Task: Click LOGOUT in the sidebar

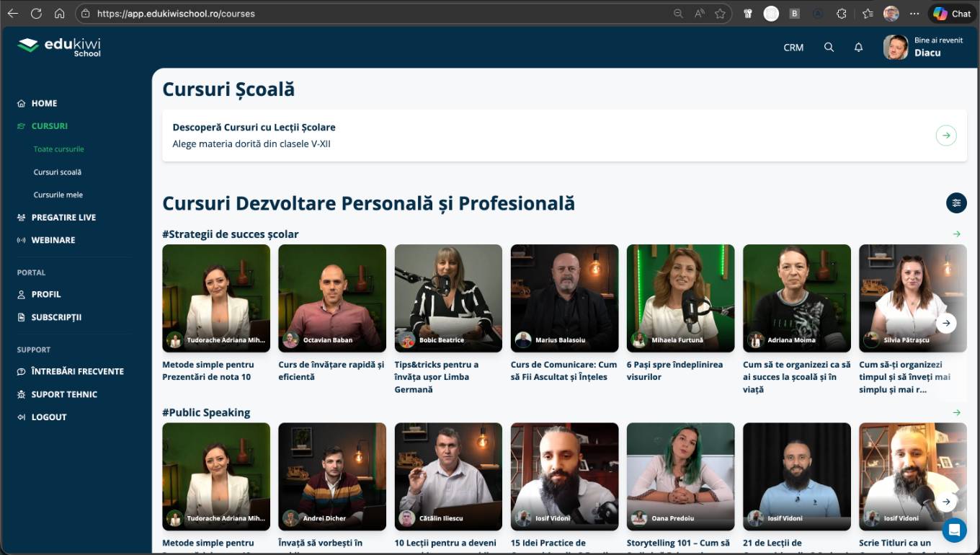Action: coord(48,417)
